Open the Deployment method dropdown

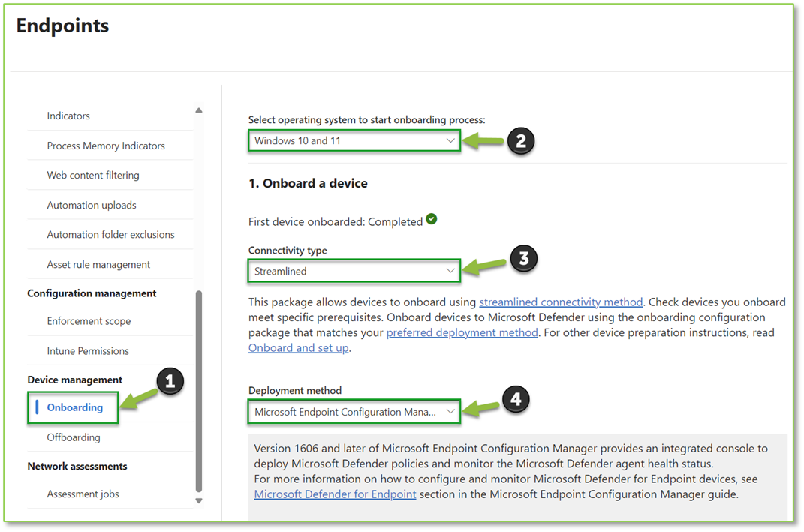pyautogui.click(x=354, y=411)
